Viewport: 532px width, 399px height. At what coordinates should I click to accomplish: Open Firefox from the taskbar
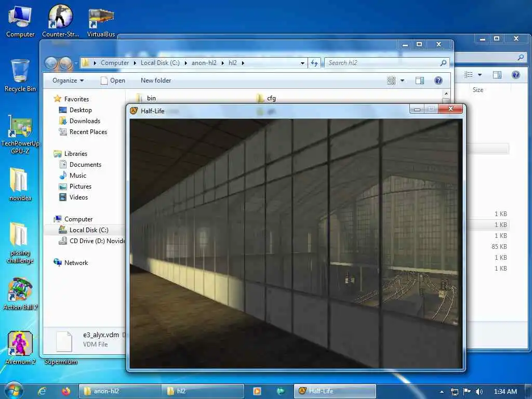tap(66, 391)
